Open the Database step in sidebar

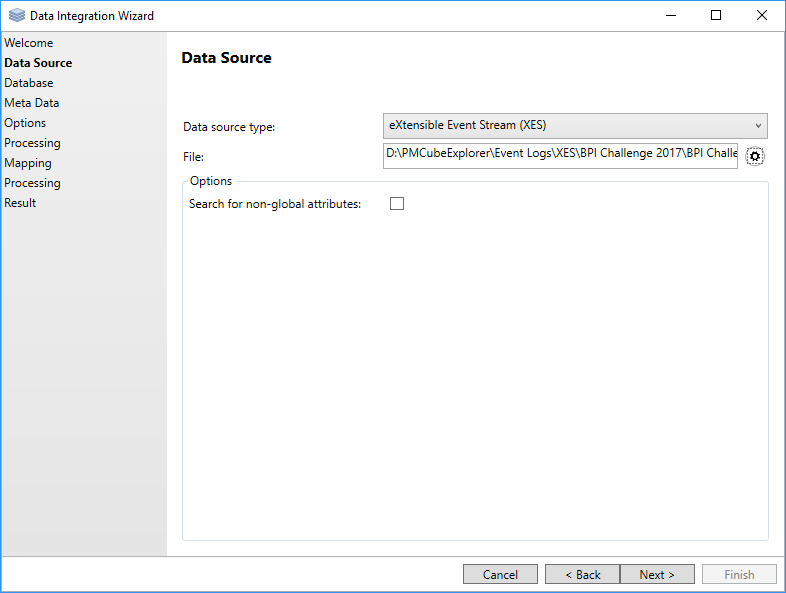coord(29,83)
